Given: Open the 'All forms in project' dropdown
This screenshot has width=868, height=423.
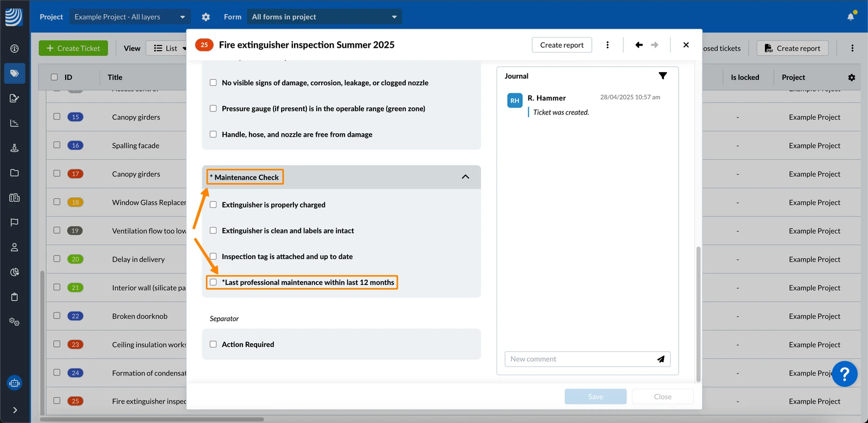Looking at the screenshot, I should [x=324, y=17].
